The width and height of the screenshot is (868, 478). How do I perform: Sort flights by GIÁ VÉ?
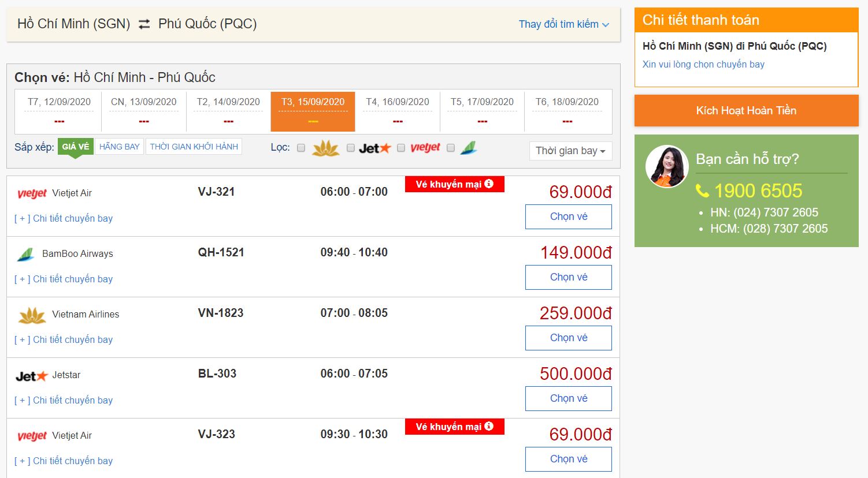76,147
